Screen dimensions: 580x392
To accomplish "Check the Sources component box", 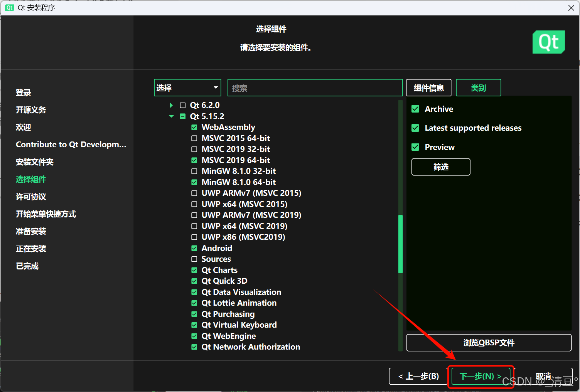I will (194, 259).
